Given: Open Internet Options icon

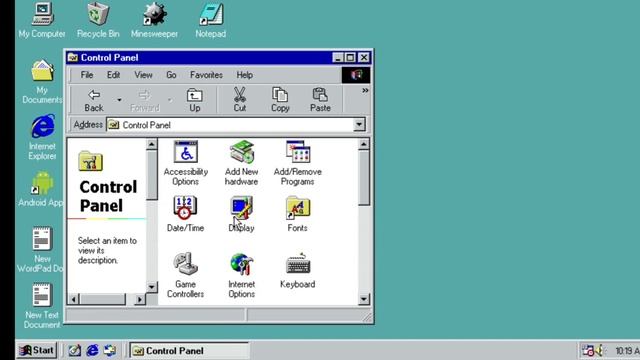Looking at the screenshot, I should (x=241, y=275).
